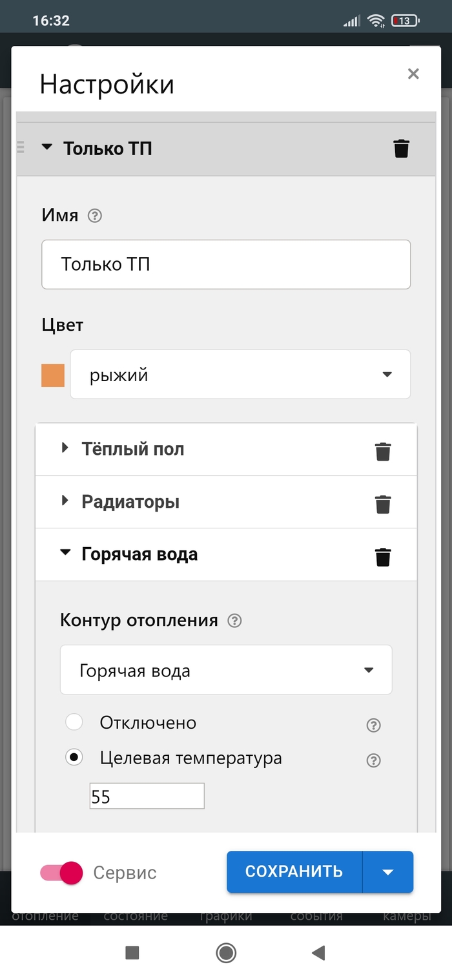
Task: Show help for Контур отопления
Action: 235,621
